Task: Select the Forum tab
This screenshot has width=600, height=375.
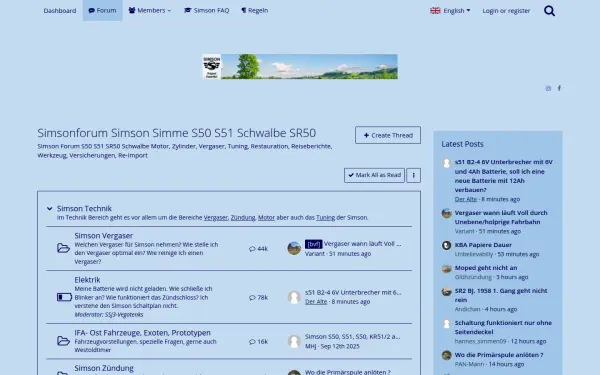Action: point(102,10)
